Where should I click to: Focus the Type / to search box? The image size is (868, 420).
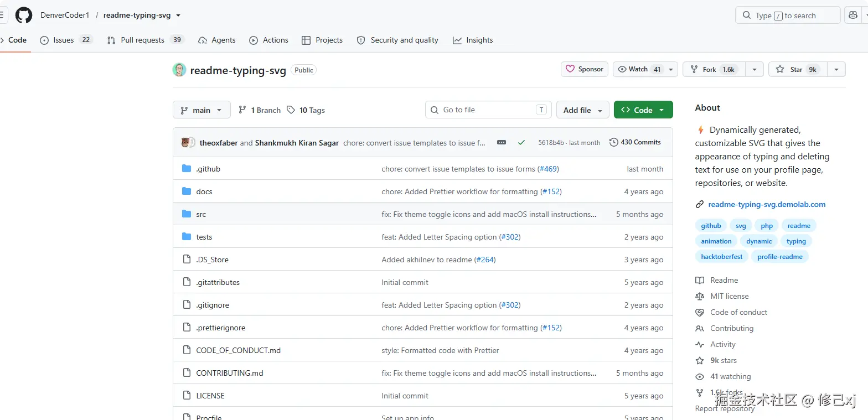coord(788,15)
